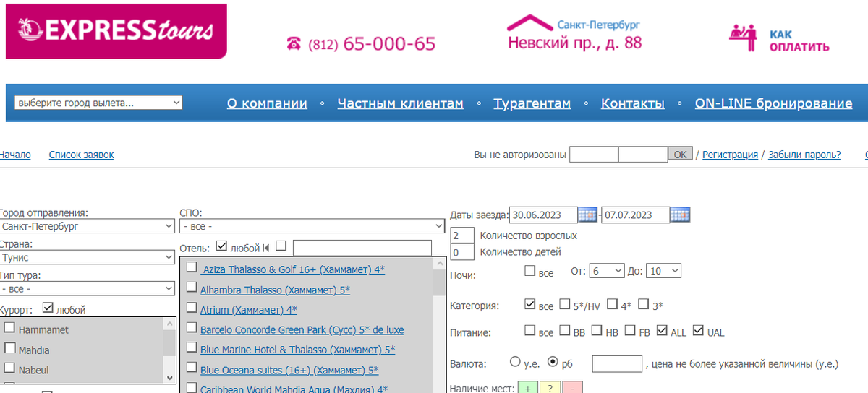Open О компании menu

(267, 103)
